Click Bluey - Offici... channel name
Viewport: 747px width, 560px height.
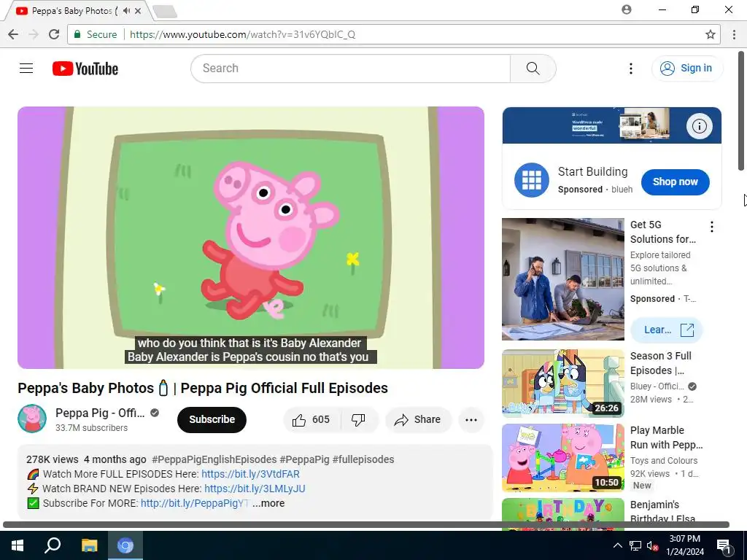click(x=657, y=386)
